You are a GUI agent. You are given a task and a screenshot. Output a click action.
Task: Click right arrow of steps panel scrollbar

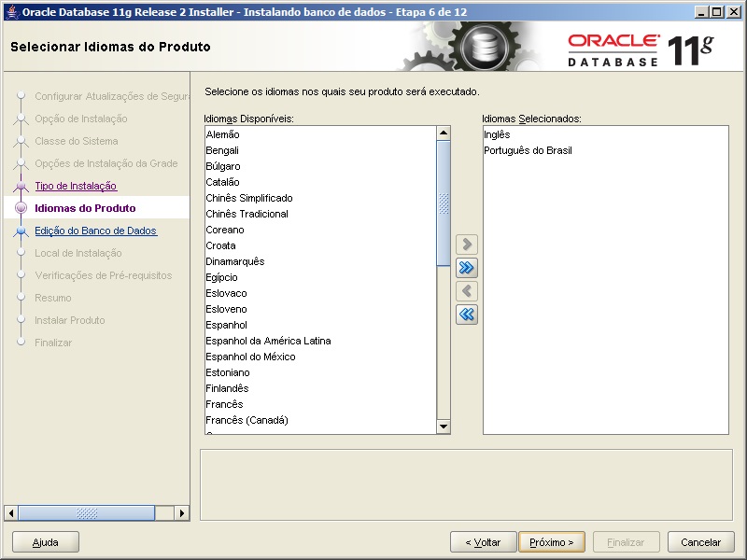(181, 512)
